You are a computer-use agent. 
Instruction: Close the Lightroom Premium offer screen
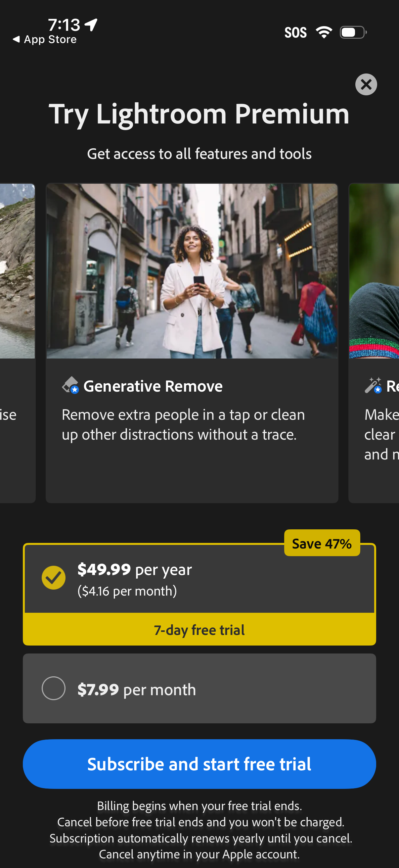(366, 84)
